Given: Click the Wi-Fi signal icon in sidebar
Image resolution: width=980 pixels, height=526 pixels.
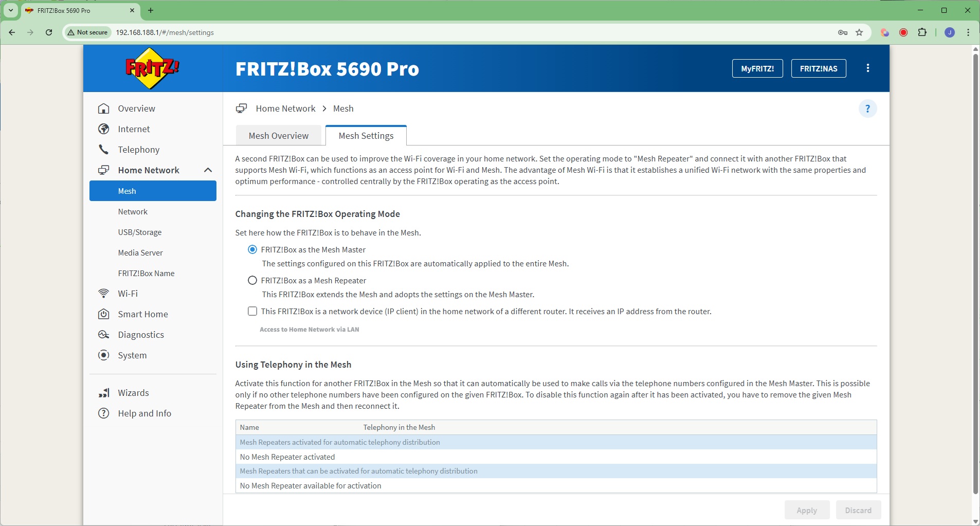Looking at the screenshot, I should click(104, 294).
